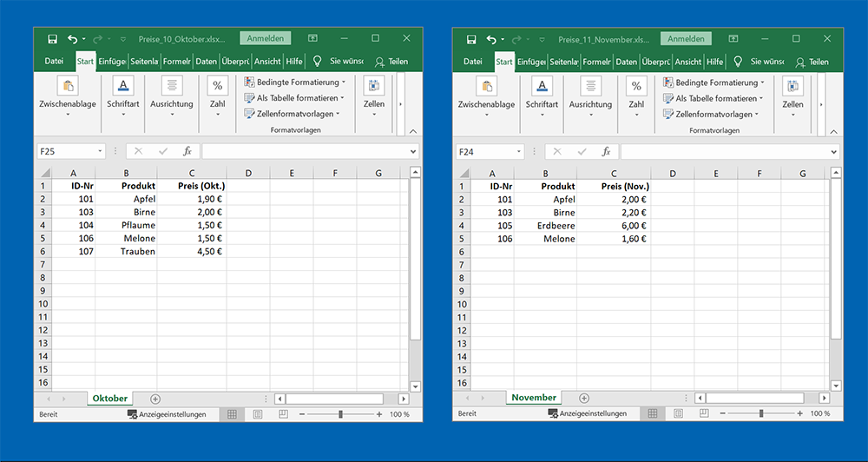Open Zellen group icon in November window
868x462 pixels.
792,86
